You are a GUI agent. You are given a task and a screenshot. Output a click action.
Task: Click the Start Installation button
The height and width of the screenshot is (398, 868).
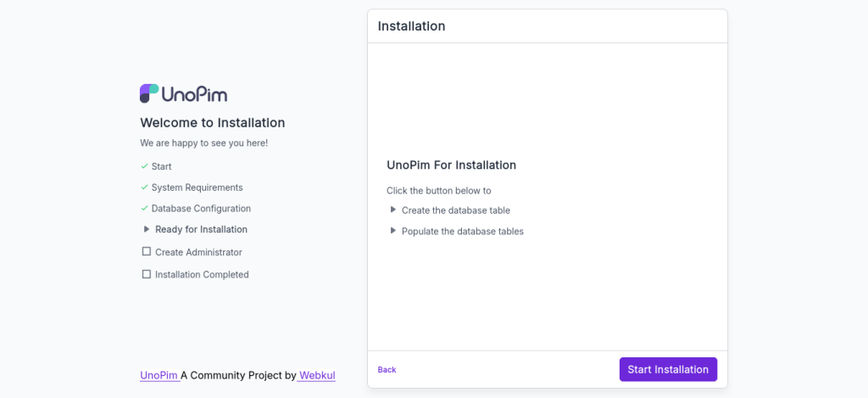click(x=668, y=369)
